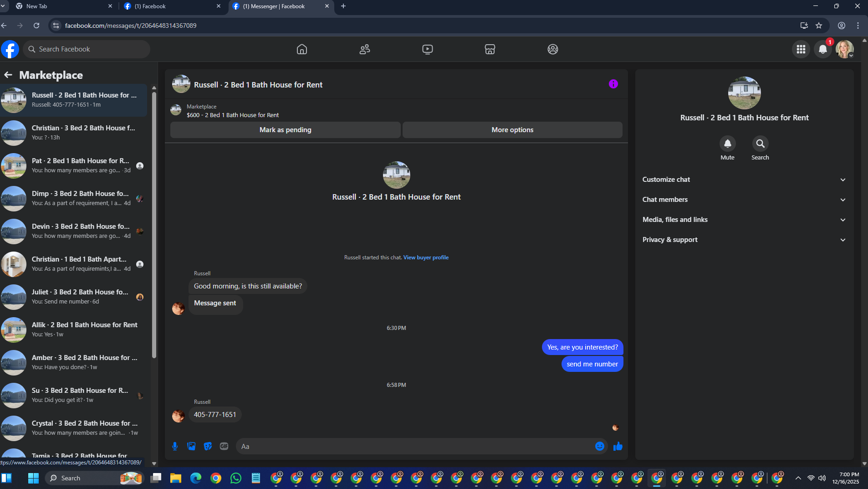The width and height of the screenshot is (868, 489).
Task: Click the phone number message 405-777-1651
Action: [x=215, y=415]
